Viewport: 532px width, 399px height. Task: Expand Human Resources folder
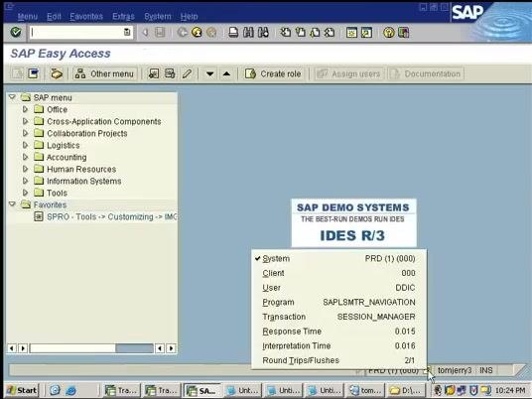click(25, 169)
